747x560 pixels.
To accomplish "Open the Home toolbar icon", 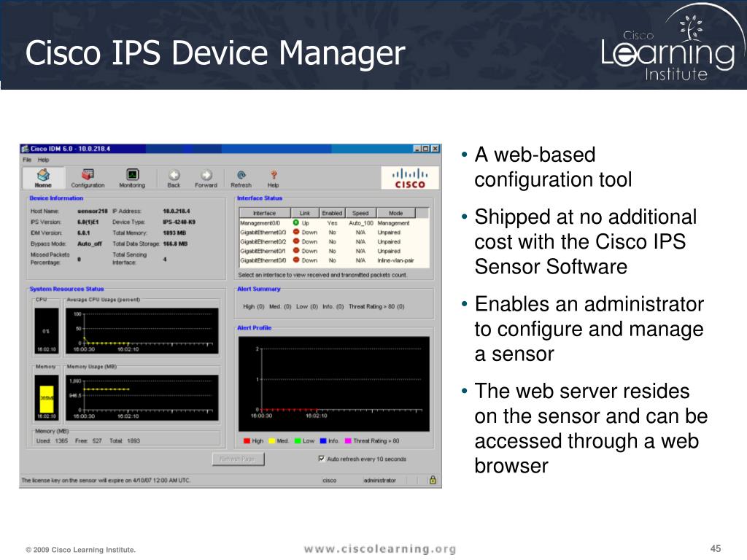I will point(43,178).
